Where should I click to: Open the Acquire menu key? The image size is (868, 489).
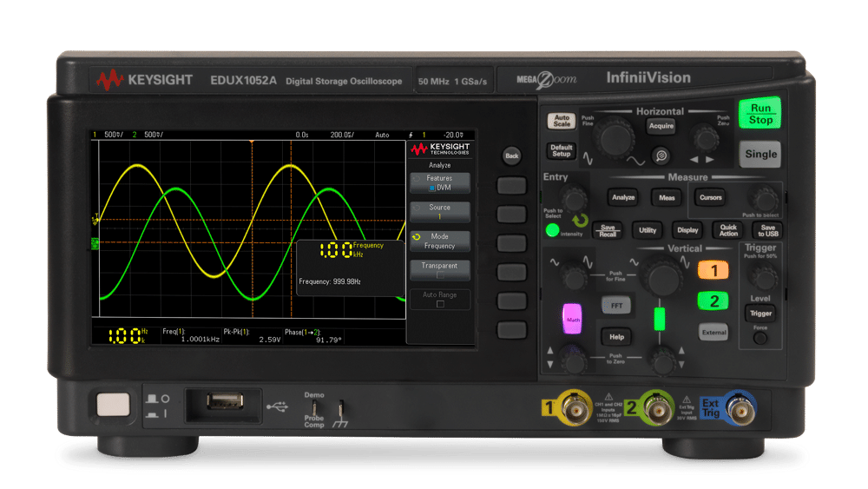click(x=661, y=126)
